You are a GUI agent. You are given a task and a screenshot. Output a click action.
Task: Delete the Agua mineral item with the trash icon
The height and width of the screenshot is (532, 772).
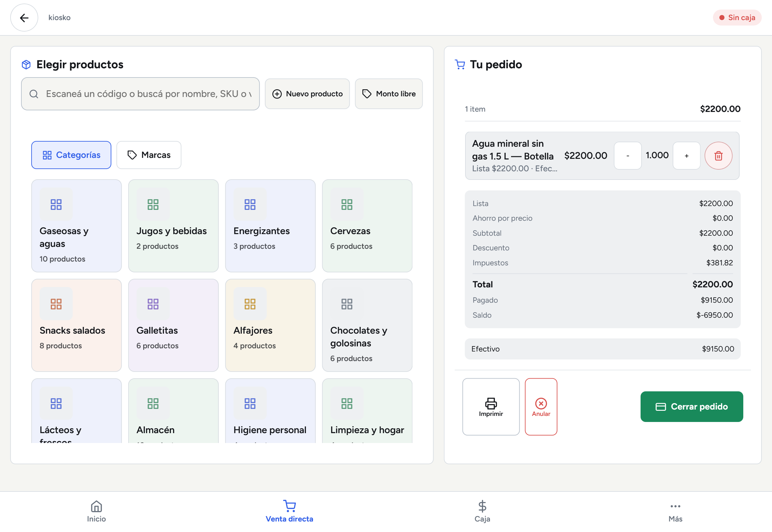[x=718, y=156]
